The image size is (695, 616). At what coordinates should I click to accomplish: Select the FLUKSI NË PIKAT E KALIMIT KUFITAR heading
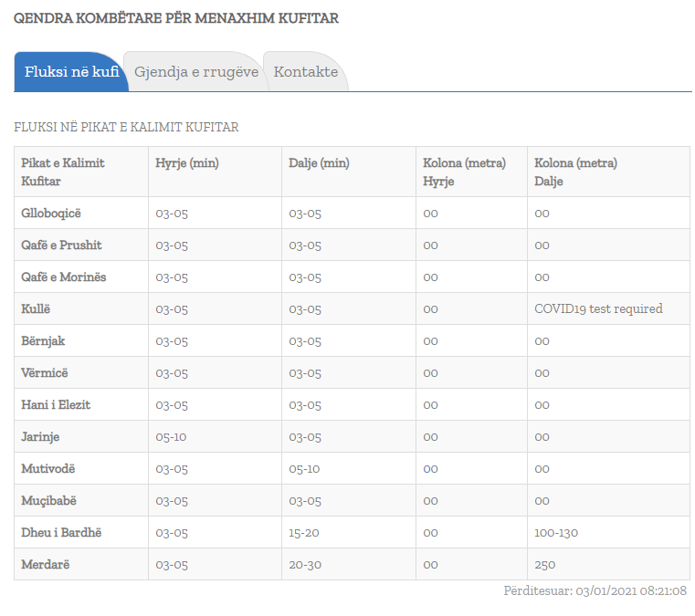(x=126, y=127)
